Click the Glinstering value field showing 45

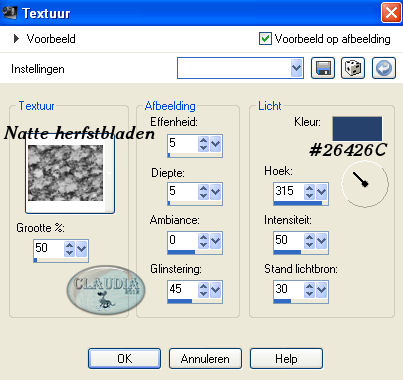coord(183,289)
